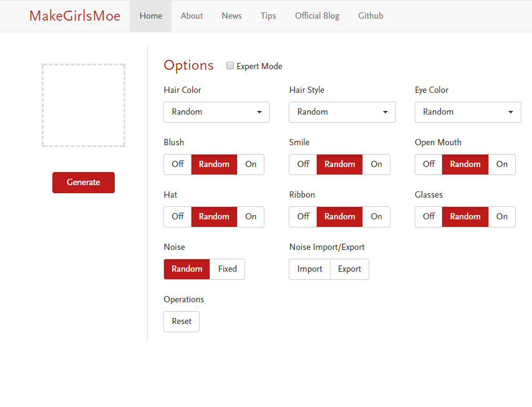Expand the Hair Style dropdown
The height and width of the screenshot is (407, 532).
pos(342,112)
